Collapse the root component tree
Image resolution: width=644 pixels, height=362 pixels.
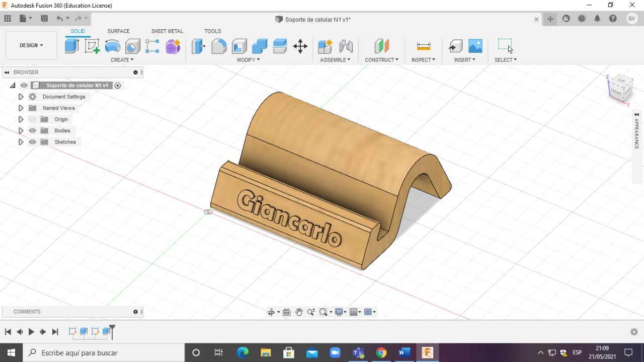click(x=13, y=86)
